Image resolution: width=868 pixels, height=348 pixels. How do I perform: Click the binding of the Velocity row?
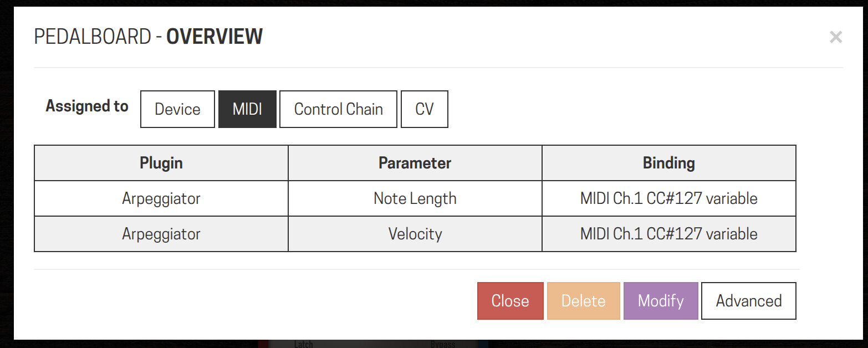pyautogui.click(x=669, y=234)
